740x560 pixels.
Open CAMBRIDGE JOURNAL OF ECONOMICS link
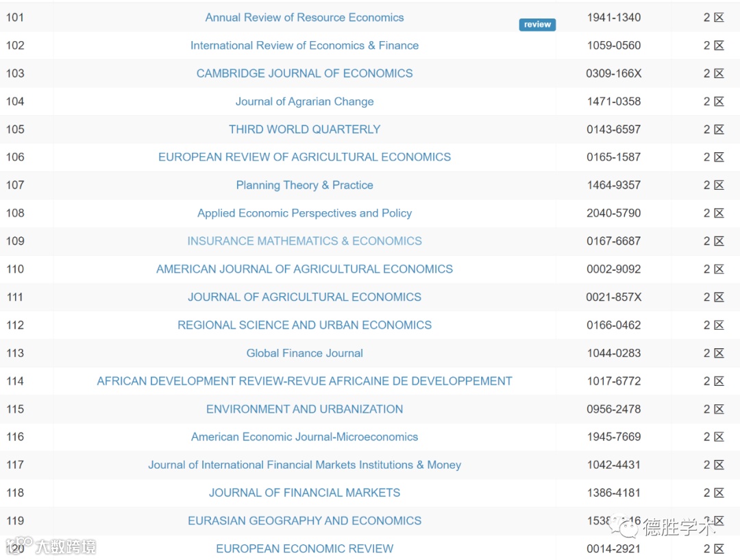304,73
